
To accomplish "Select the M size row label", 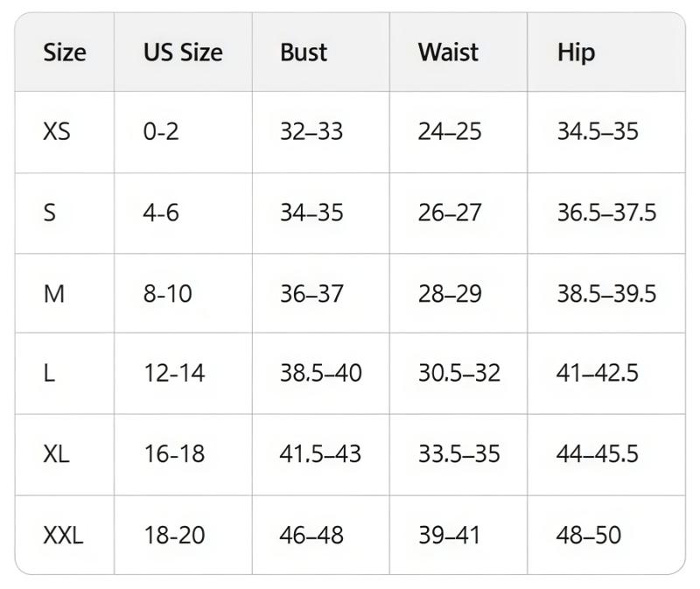I will tap(54, 293).
